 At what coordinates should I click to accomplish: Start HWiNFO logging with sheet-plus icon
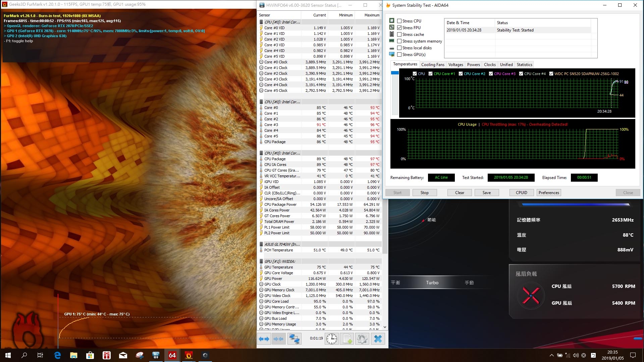tap(347, 339)
